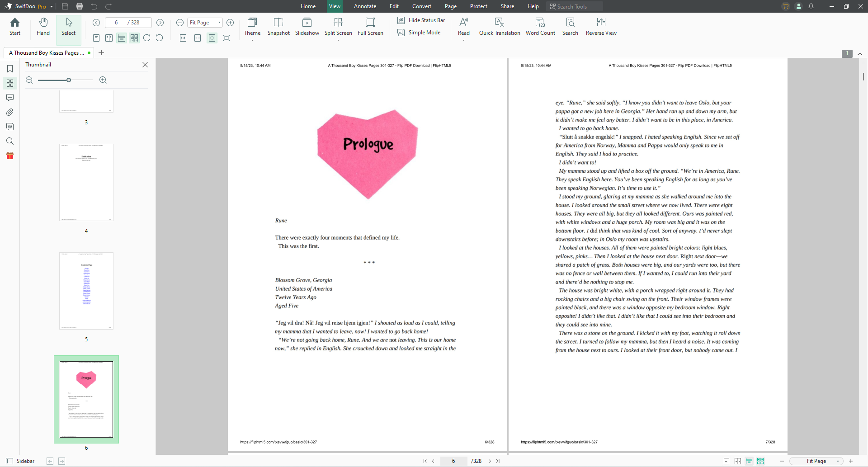Toggle the Sidebar at bottom left
This screenshot has height=467, width=868.
click(x=20, y=461)
